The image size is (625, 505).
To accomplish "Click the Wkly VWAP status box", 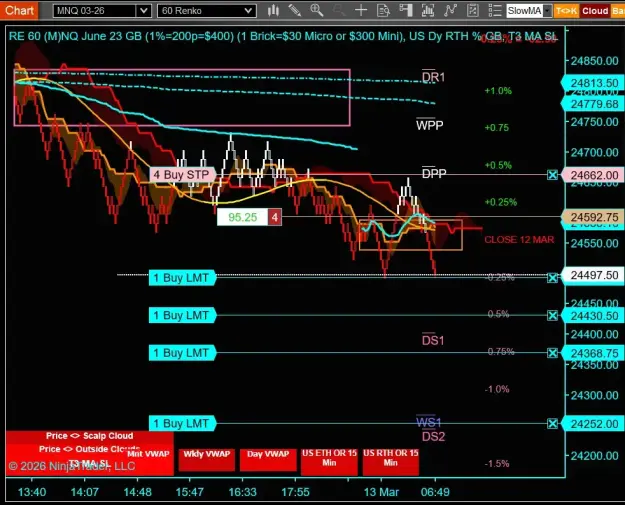I will click(206, 460).
